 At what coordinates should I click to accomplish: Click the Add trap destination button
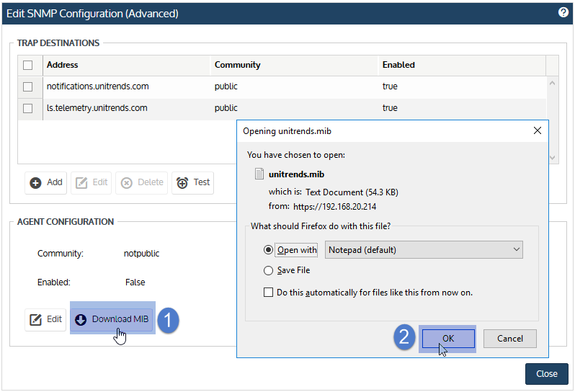click(x=46, y=182)
